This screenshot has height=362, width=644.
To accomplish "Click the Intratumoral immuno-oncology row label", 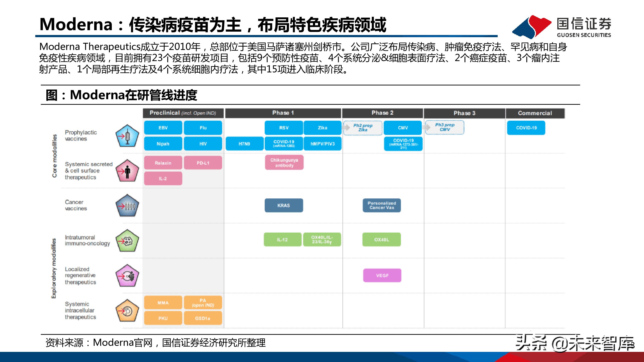I will tap(87, 240).
